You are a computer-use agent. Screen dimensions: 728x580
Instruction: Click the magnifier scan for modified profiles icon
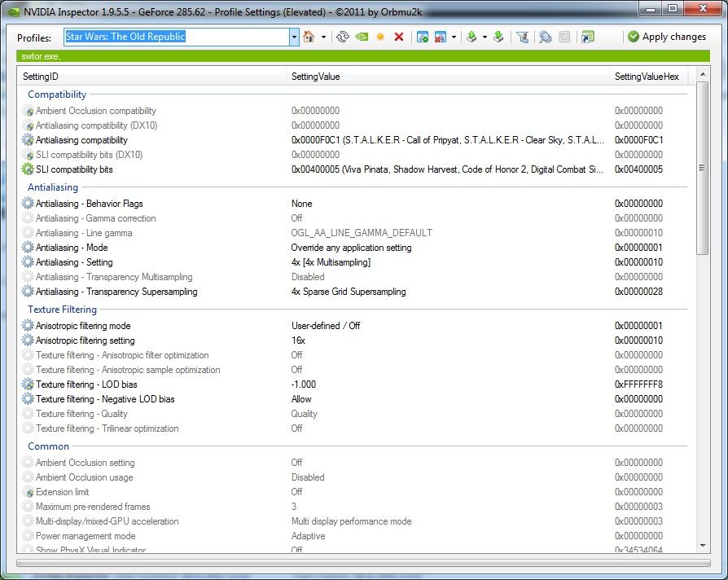546,37
